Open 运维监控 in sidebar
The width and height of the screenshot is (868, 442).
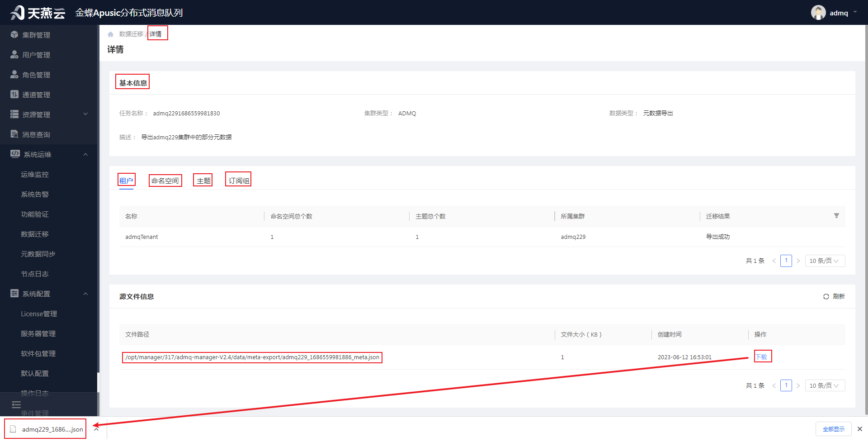35,174
